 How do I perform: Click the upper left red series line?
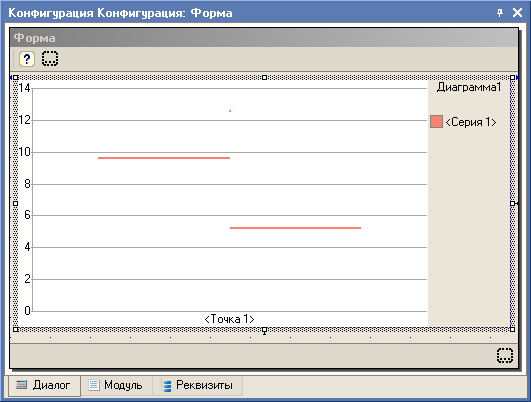point(164,158)
